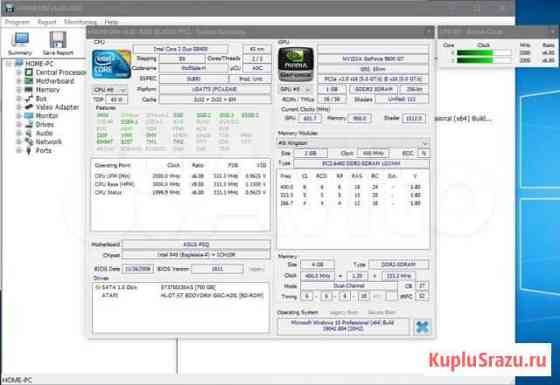Open the Help menu
The width and height of the screenshot is (560, 385).
(x=111, y=22)
